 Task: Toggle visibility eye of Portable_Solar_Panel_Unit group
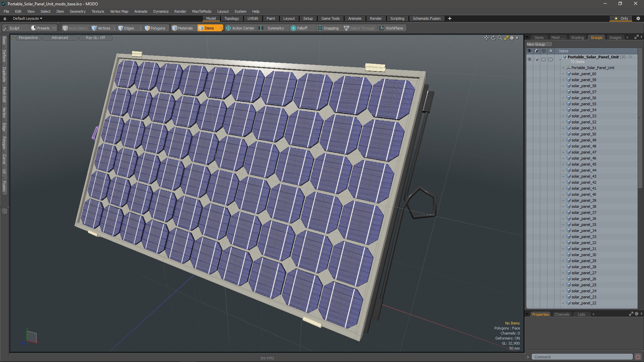529,59
